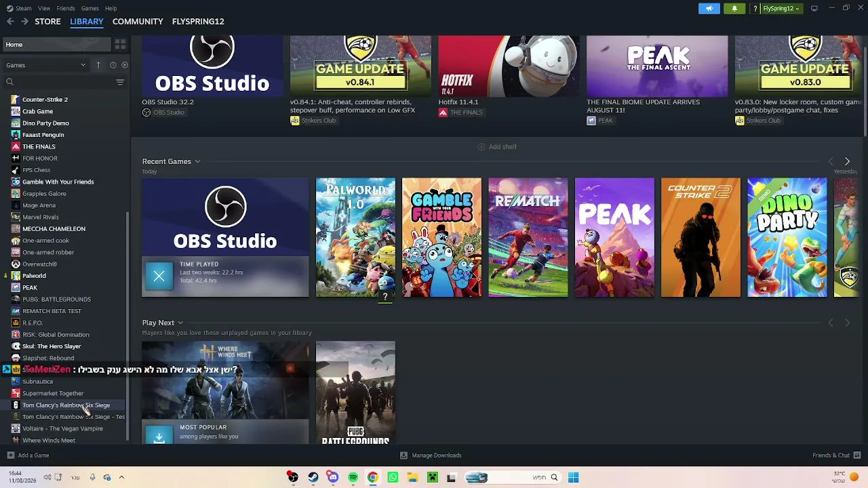868x488 pixels.
Task: Open Friends & Chat
Action: coord(837,455)
